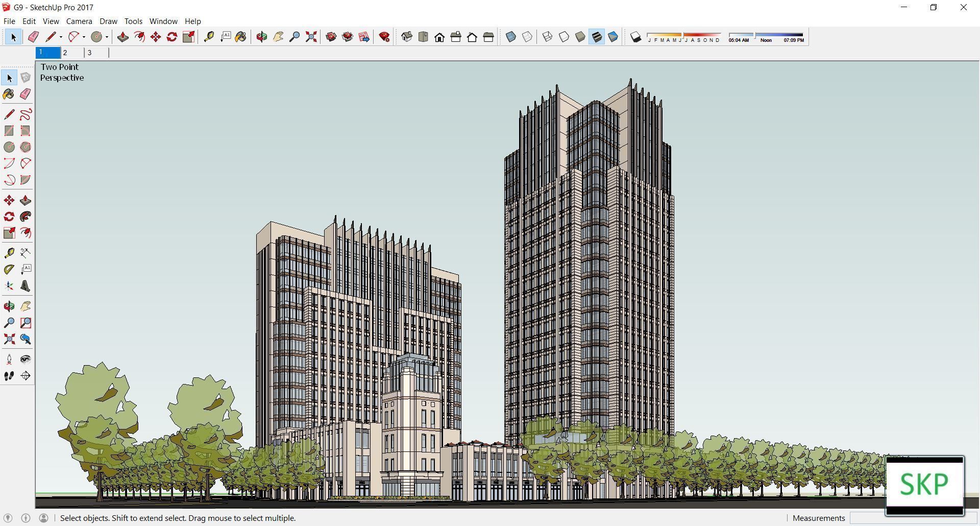Toggle X-Ray face style

pos(511,37)
